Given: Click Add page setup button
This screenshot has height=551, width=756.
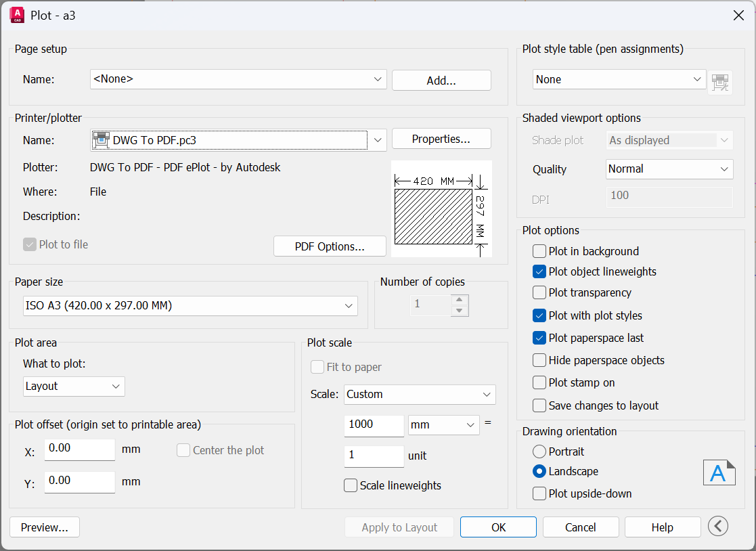Looking at the screenshot, I should (x=441, y=80).
